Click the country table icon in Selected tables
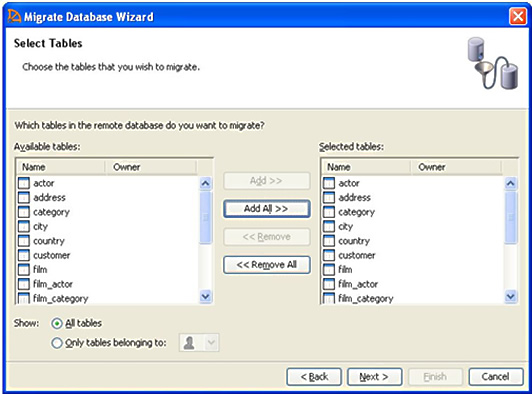This screenshot has width=532, height=394. [x=329, y=241]
